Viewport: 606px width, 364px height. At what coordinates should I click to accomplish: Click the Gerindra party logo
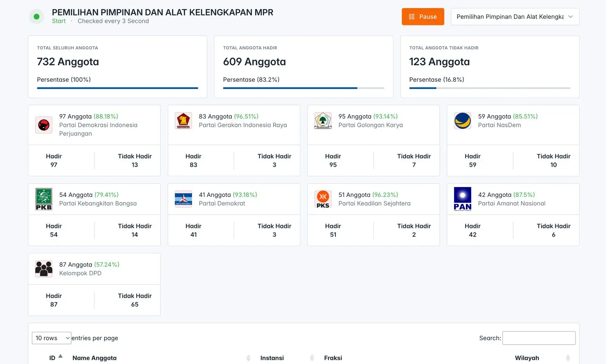click(x=183, y=121)
